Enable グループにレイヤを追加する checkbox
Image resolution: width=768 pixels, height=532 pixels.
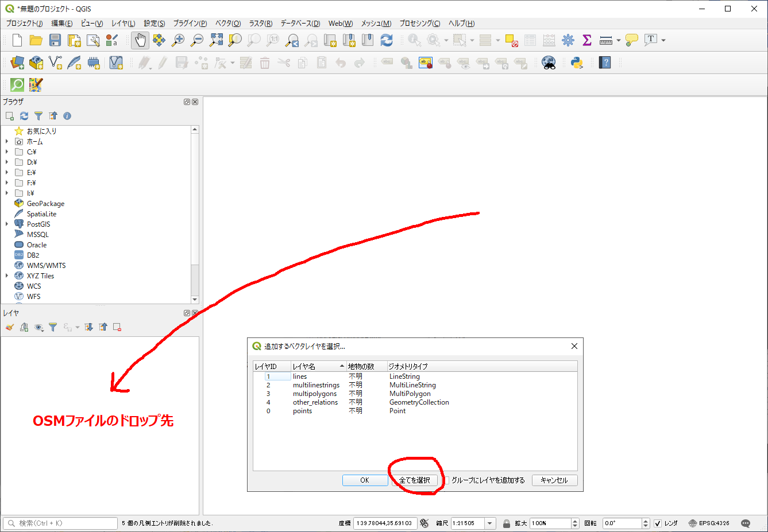pyautogui.click(x=446, y=480)
